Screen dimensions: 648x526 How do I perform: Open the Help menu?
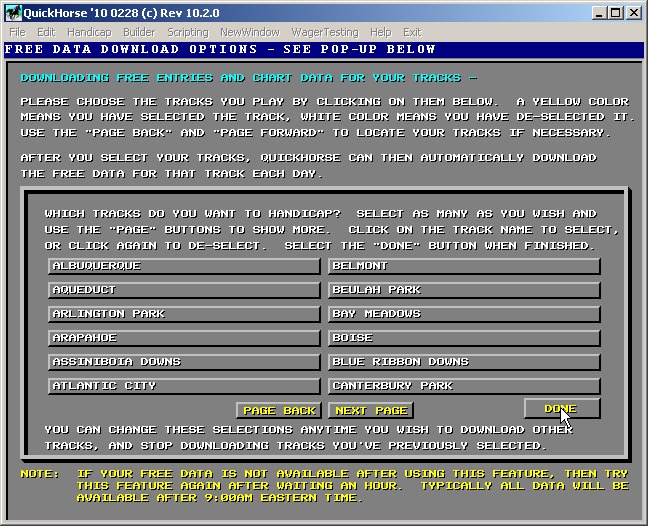click(x=380, y=32)
